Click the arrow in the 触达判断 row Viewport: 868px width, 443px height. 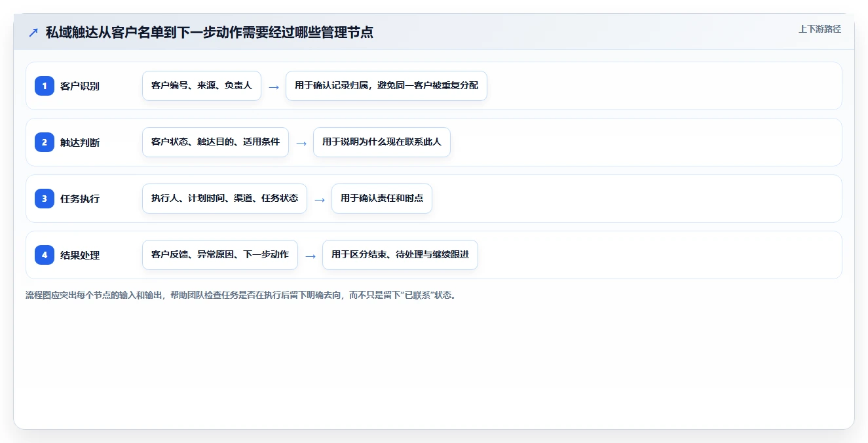[301, 143]
